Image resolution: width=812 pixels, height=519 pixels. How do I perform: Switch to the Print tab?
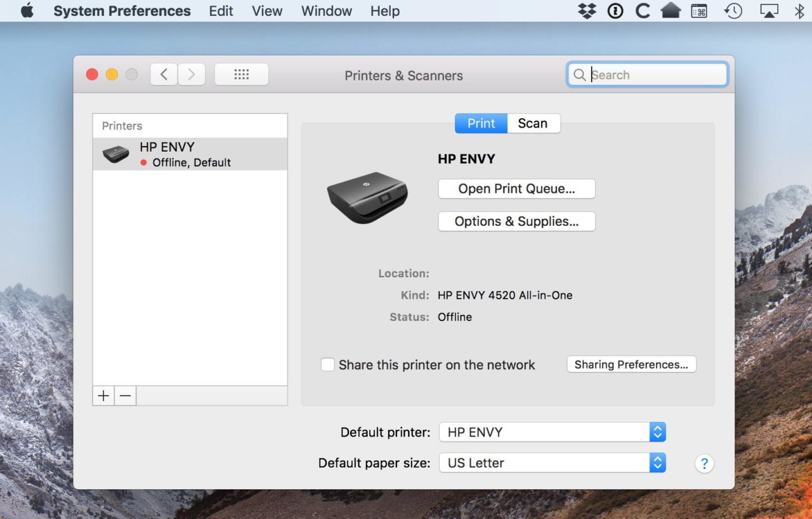point(481,123)
